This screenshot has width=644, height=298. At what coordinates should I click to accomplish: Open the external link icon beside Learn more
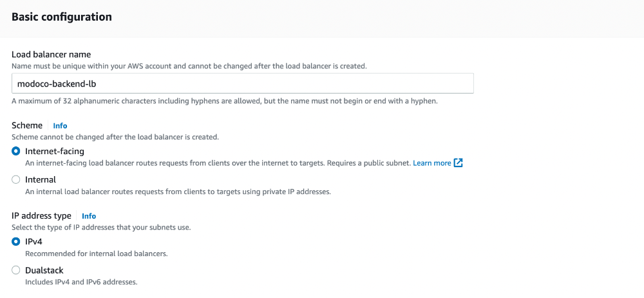(459, 163)
